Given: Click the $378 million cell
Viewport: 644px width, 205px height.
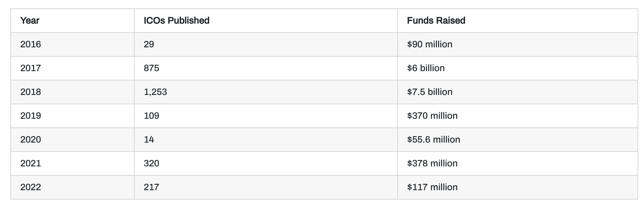Looking at the screenshot, I should pos(432,163).
